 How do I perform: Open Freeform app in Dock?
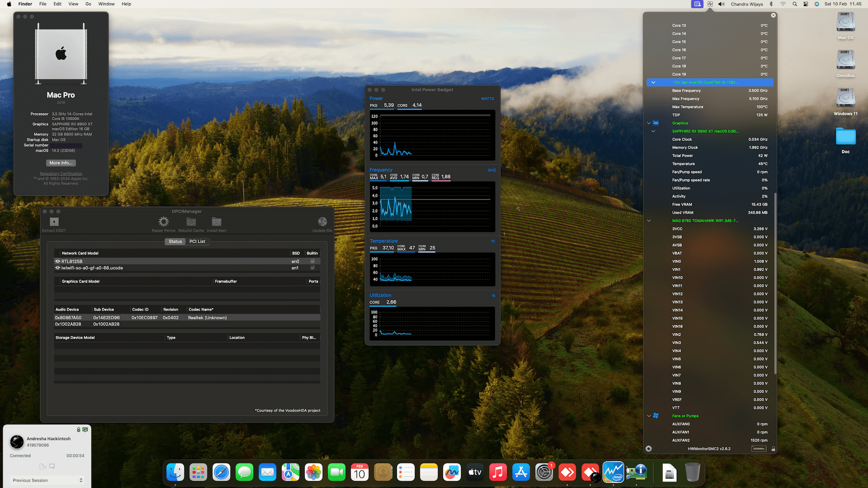tap(452, 473)
